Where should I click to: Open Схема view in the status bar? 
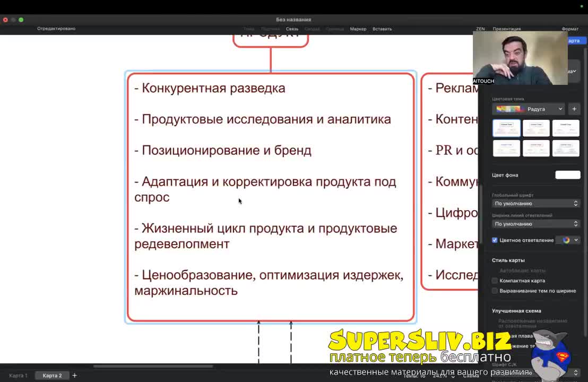coord(471,375)
